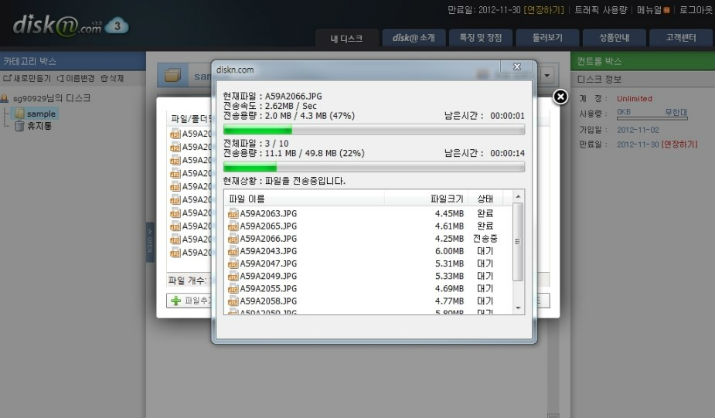715x418 pixels.
Task: Click the trash bin icon in tree
Action: coord(19,126)
